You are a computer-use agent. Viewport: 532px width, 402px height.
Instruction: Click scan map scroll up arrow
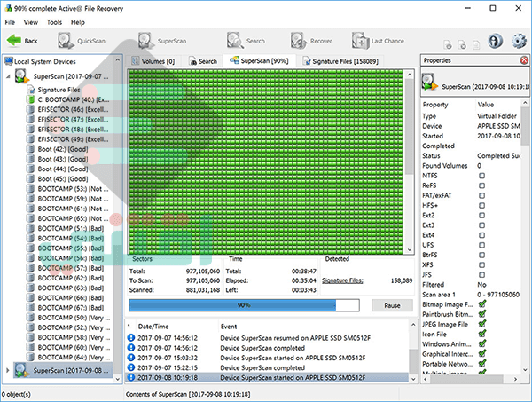(x=410, y=75)
